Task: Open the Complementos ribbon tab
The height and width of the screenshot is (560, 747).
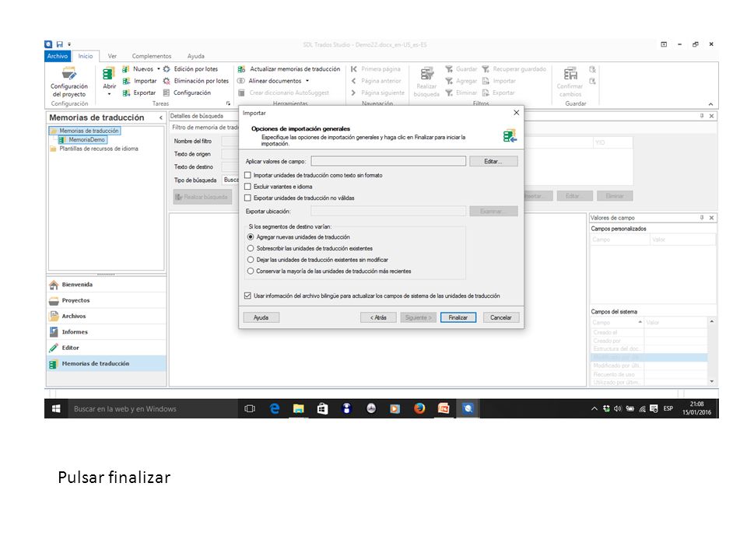Action: [152, 56]
